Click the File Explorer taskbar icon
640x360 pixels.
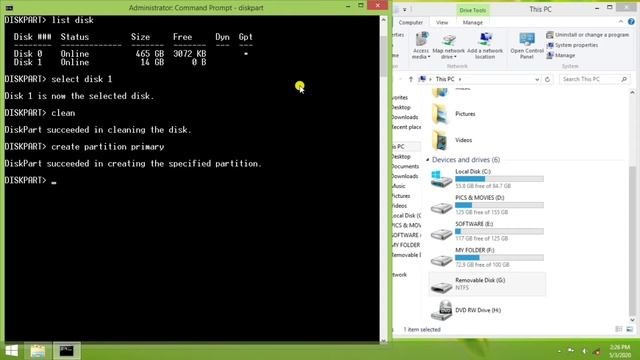[x=38, y=351]
